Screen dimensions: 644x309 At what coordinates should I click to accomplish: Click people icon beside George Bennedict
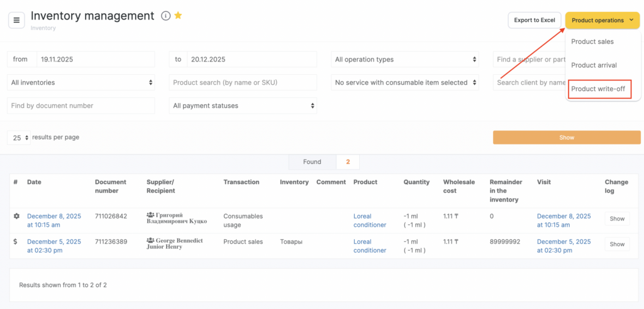click(151, 241)
